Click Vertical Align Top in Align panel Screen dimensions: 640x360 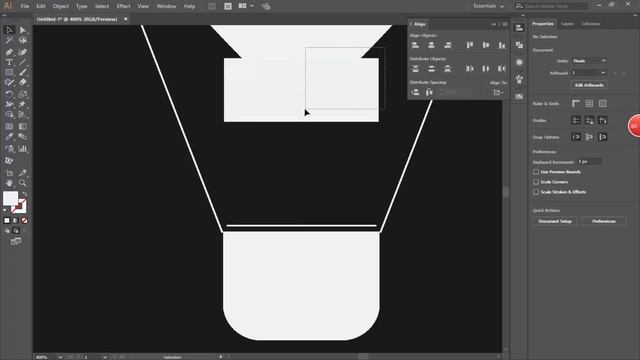[470, 45]
